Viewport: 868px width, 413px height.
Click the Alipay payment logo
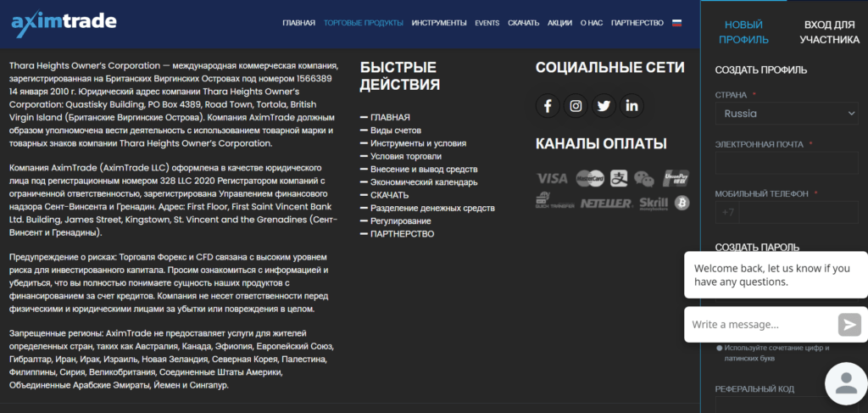click(619, 178)
